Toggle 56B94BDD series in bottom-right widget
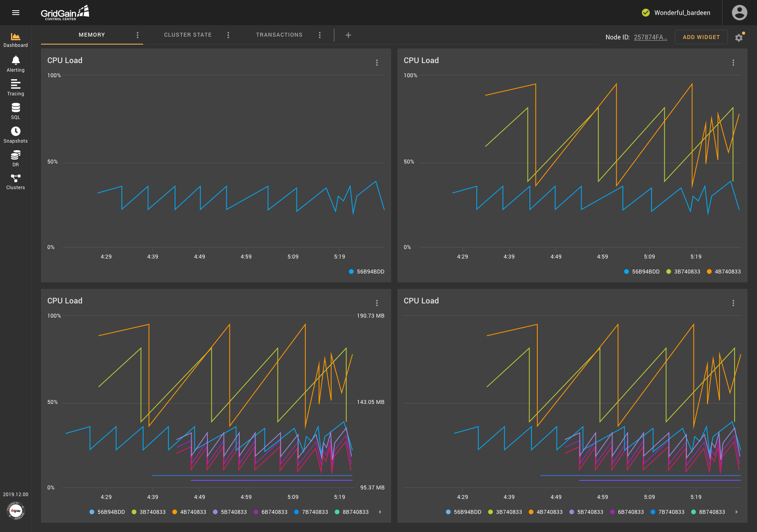The image size is (757, 532). pos(464,512)
